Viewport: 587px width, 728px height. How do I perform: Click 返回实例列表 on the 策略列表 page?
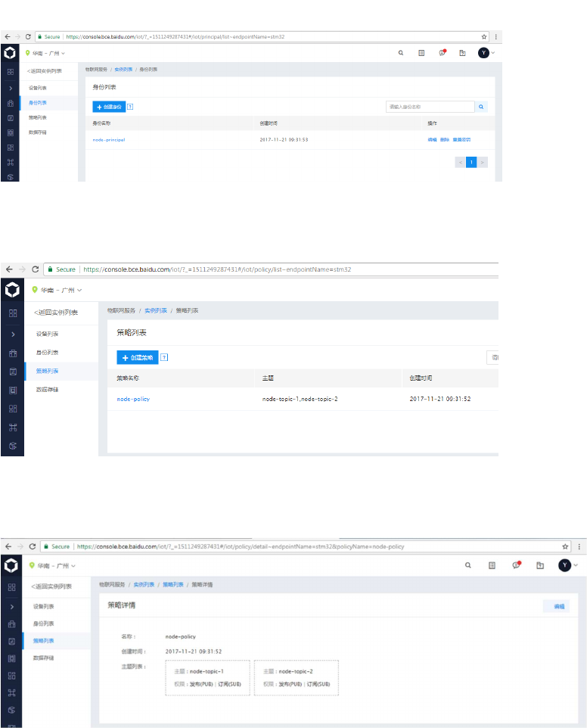(x=56, y=313)
